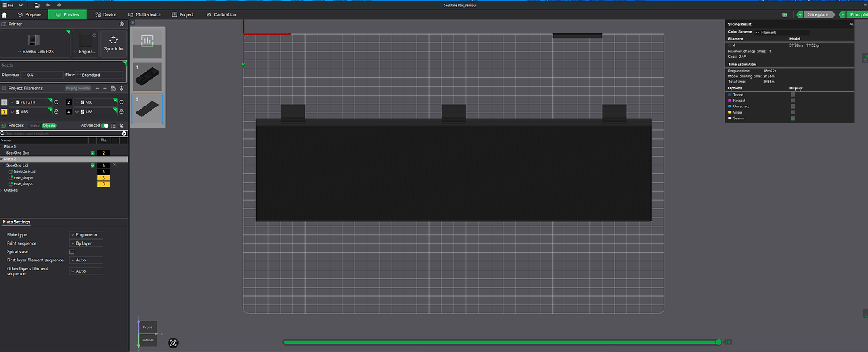Open the Color Scheme Filament dropdown
The width and height of the screenshot is (868, 352).
point(782,32)
